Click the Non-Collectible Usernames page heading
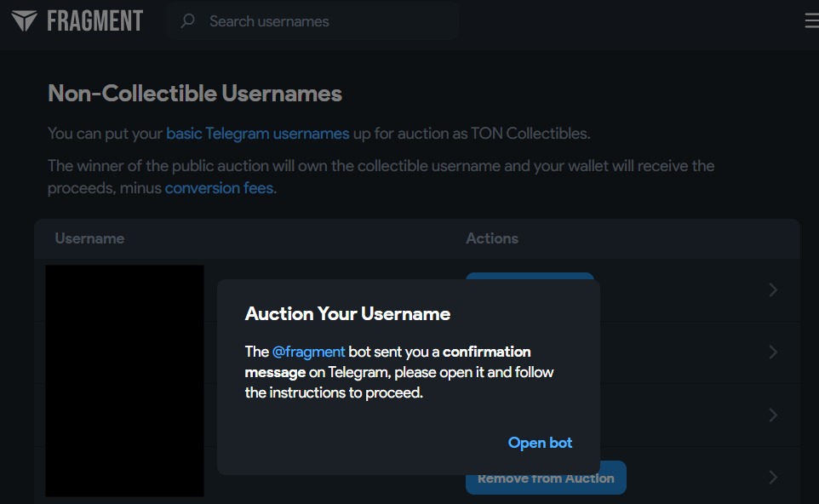819x504 pixels. pyautogui.click(x=195, y=93)
